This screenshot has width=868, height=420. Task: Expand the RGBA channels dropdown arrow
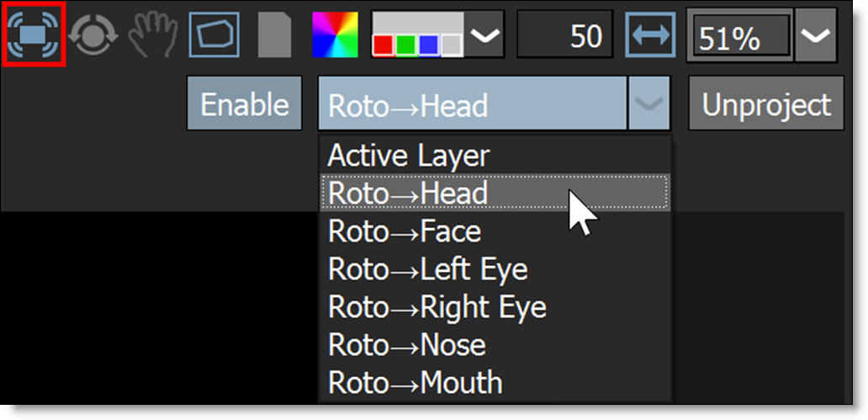[484, 35]
